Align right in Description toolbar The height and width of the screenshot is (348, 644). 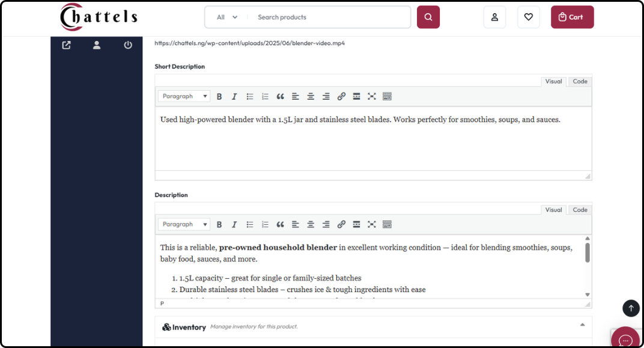point(326,225)
